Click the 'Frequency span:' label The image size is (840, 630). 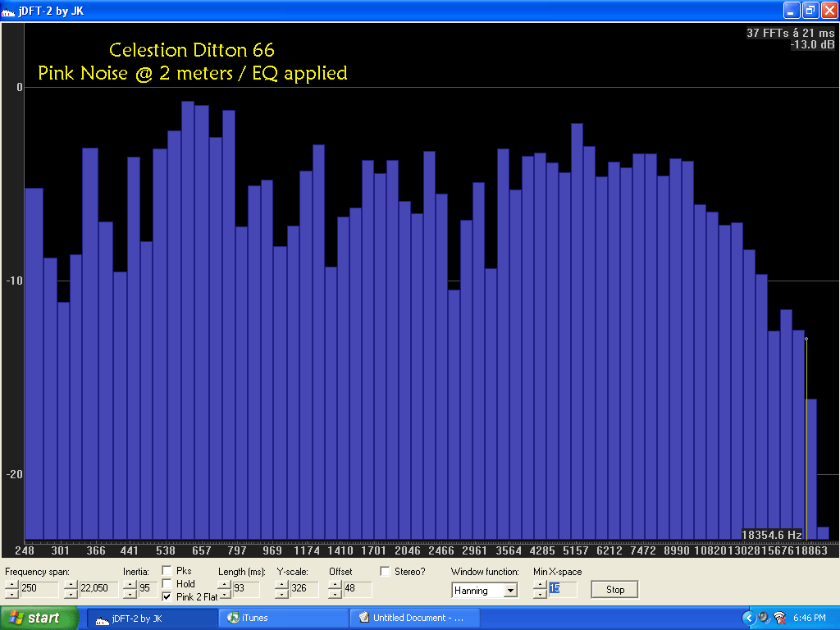point(37,572)
